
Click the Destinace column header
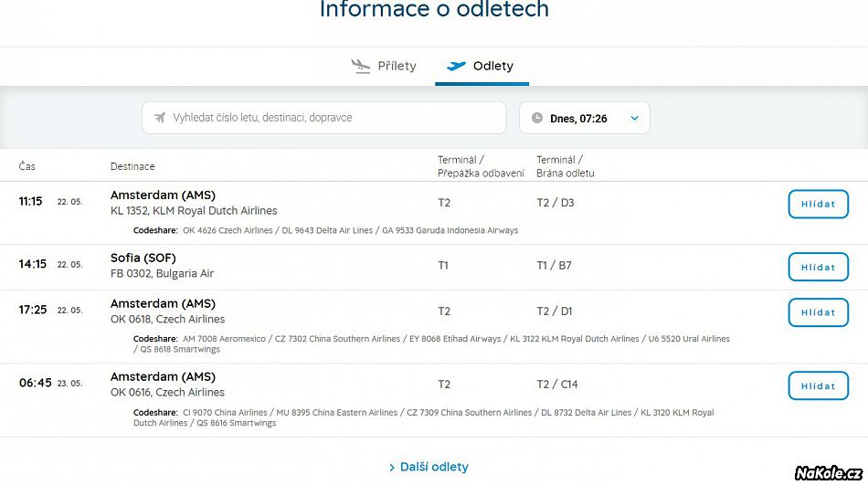pos(132,166)
